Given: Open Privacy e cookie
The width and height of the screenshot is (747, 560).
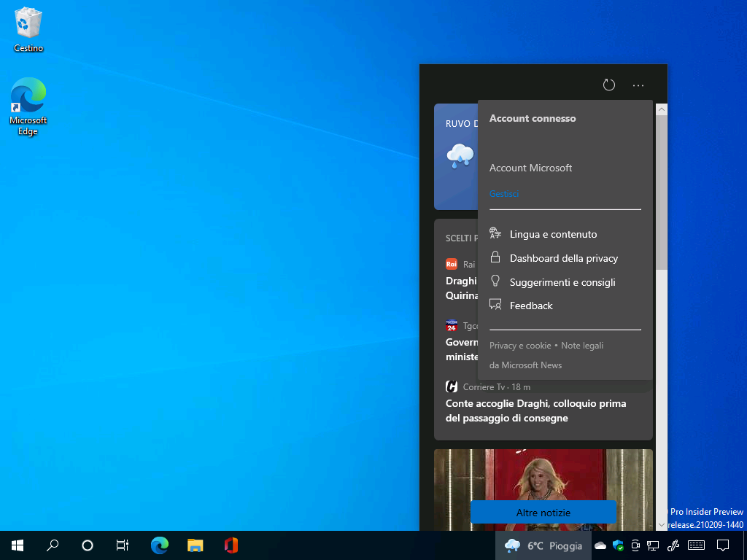Looking at the screenshot, I should (x=520, y=345).
